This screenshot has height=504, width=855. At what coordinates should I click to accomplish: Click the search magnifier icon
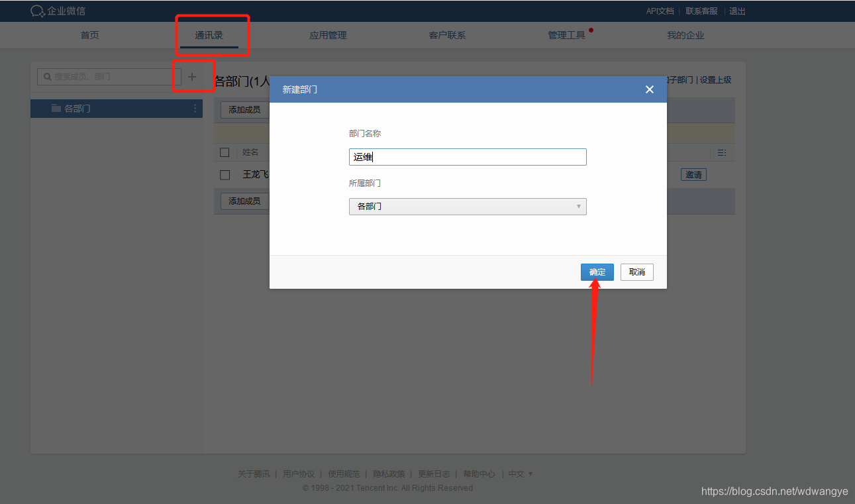tap(47, 77)
